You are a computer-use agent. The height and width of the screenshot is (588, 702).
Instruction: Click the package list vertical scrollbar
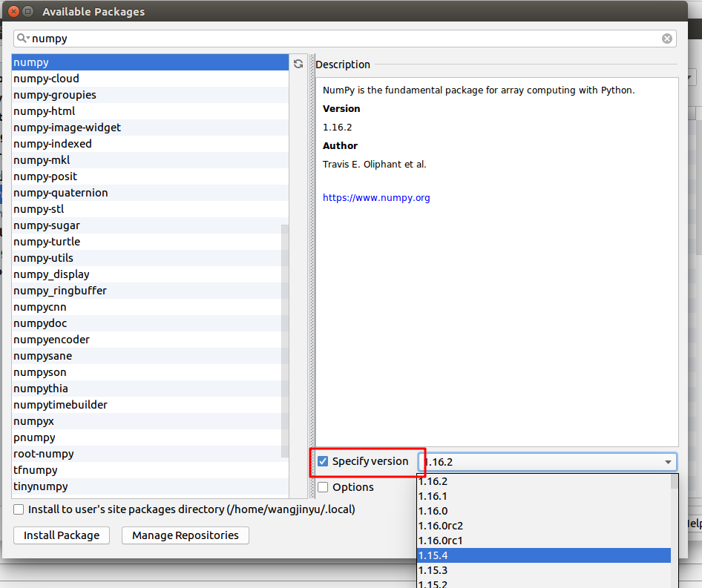[285, 341]
